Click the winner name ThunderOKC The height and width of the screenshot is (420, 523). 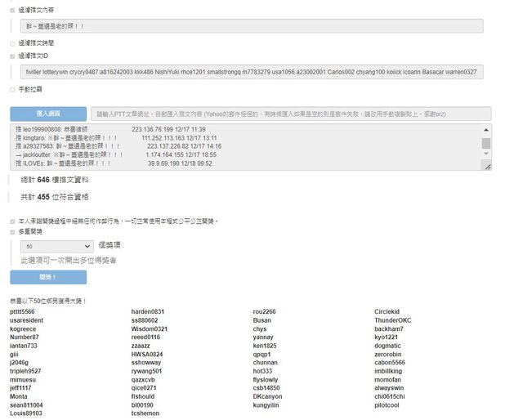click(393, 320)
